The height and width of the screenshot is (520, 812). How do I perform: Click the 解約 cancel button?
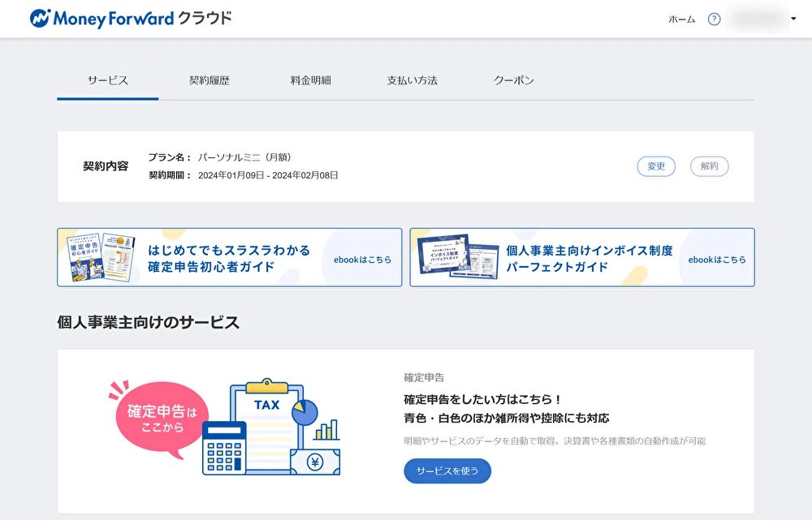(x=710, y=166)
